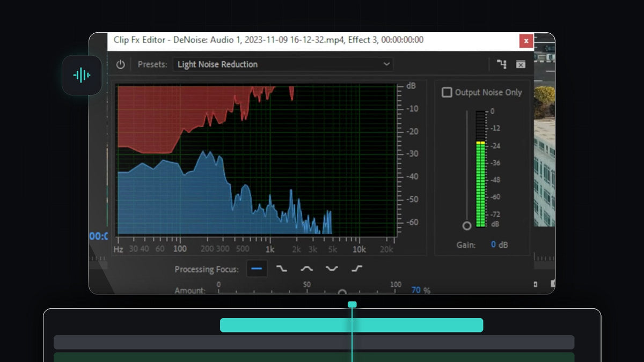Click the -30 dB label on the graph scale
The image size is (644, 362).
point(412,154)
